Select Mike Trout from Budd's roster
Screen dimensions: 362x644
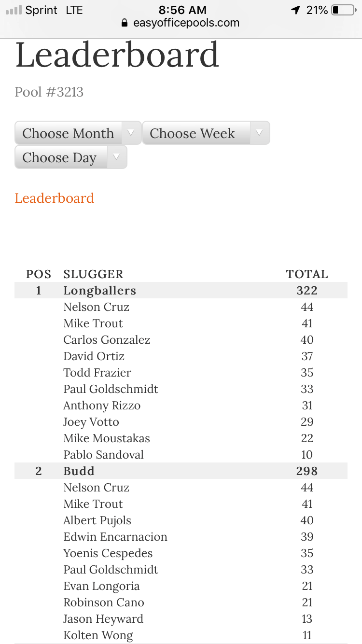[93, 504]
